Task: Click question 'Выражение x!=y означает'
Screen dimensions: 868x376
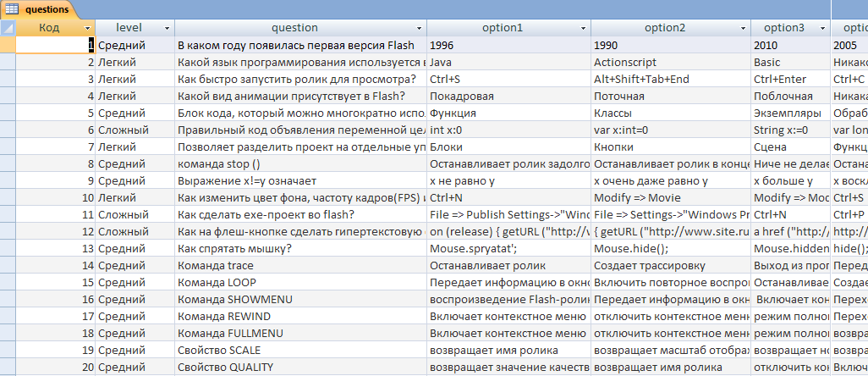Action: (x=301, y=181)
